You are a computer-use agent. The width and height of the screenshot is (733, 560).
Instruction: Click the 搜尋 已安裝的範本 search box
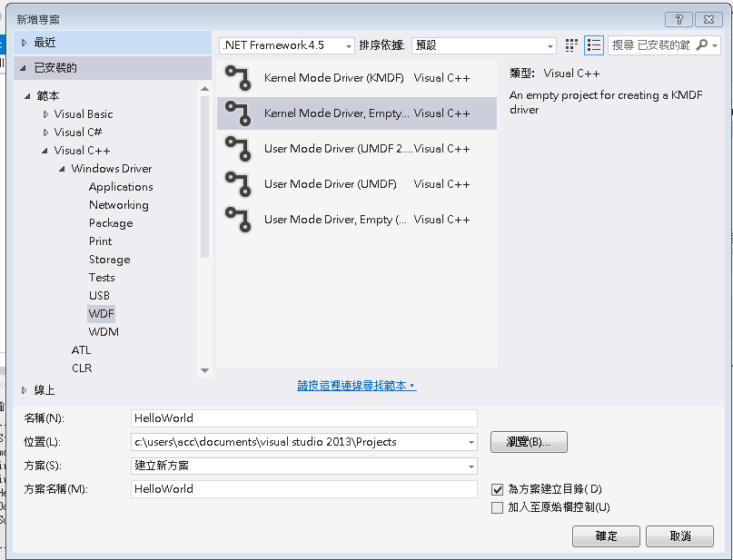click(650, 45)
